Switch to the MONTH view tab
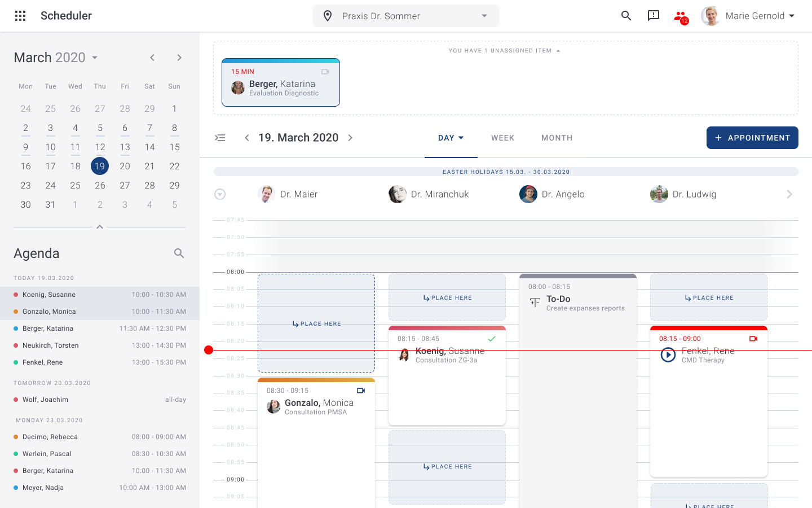Screen dimensions: 812x508 557,138
